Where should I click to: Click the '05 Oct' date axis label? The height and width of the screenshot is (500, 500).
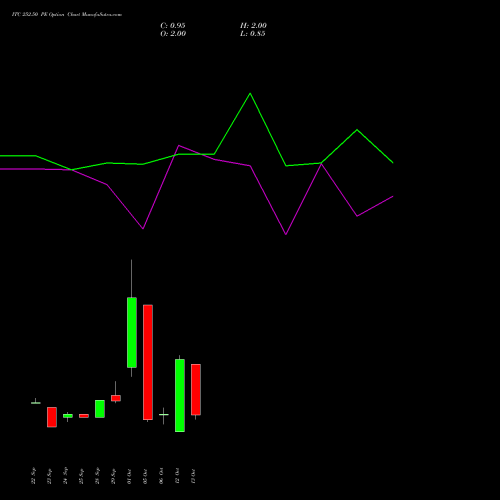(x=145, y=476)
